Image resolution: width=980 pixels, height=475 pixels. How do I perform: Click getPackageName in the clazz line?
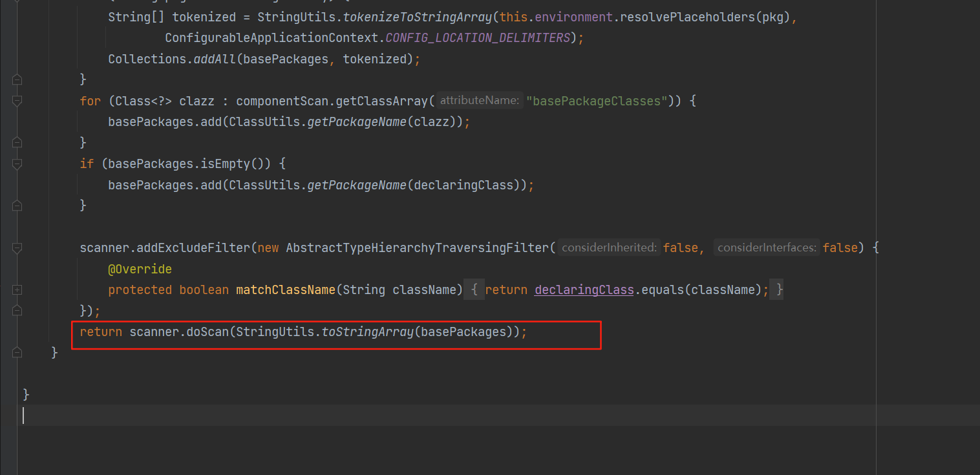pos(357,121)
